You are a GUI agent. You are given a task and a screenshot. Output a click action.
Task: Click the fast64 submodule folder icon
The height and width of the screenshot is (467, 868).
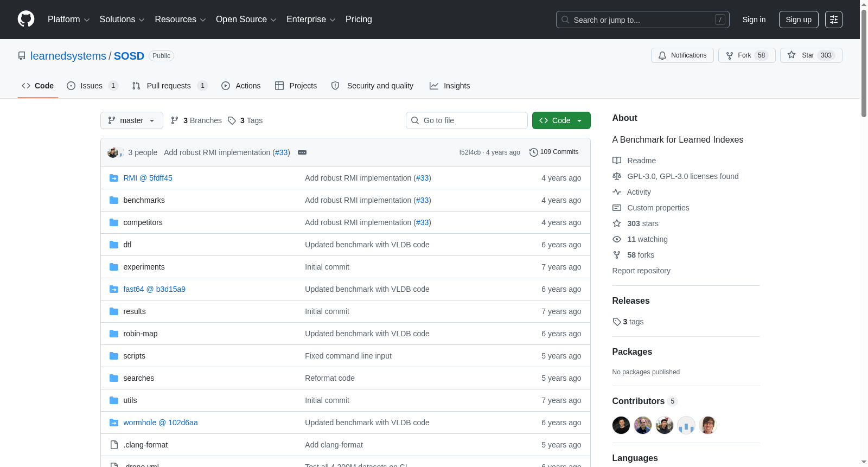click(x=114, y=289)
